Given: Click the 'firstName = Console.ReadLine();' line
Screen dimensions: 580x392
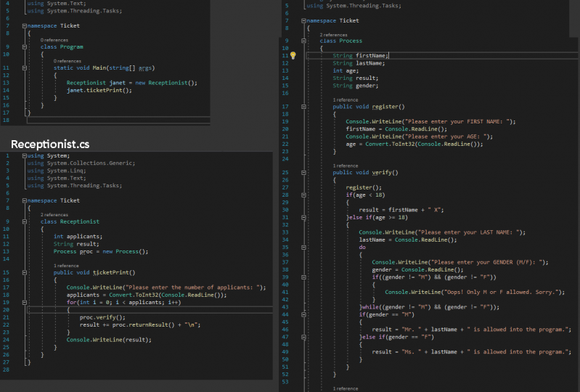Looking at the screenshot, I should tap(396, 129).
